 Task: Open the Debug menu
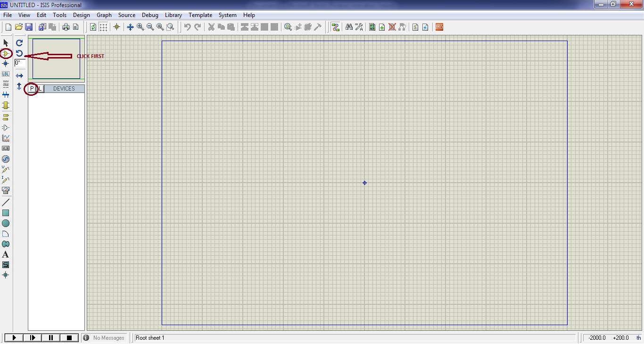150,15
